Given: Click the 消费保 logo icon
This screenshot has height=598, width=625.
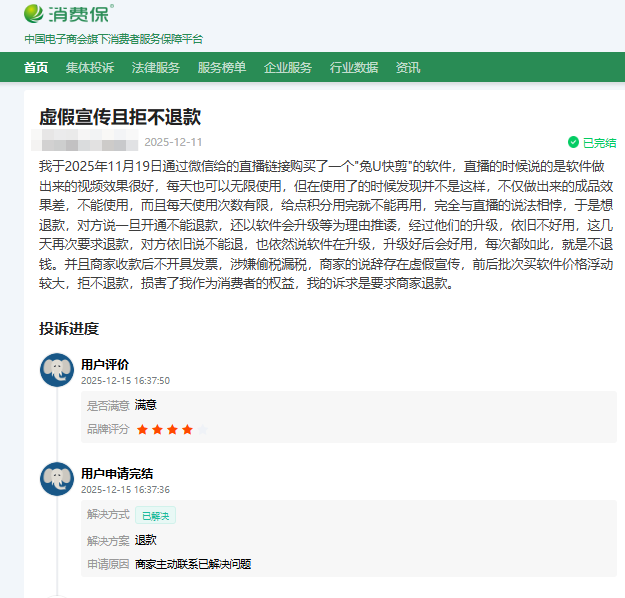Looking at the screenshot, I should pos(35,14).
